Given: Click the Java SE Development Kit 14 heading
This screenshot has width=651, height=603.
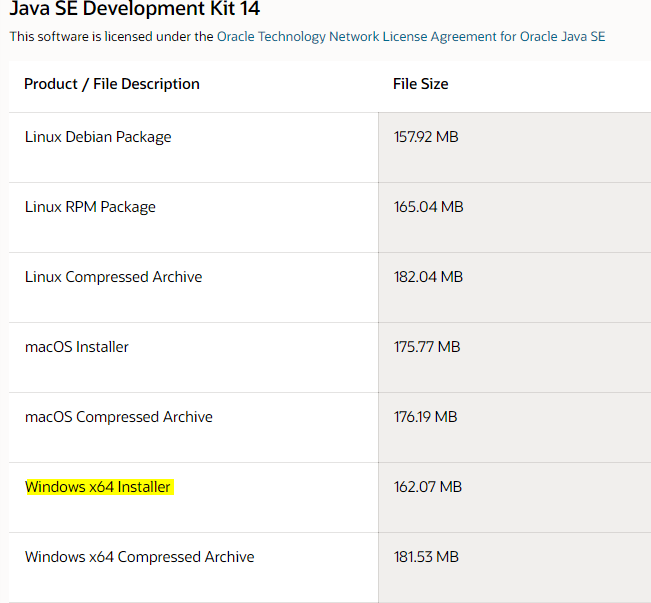Looking at the screenshot, I should click(135, 9).
